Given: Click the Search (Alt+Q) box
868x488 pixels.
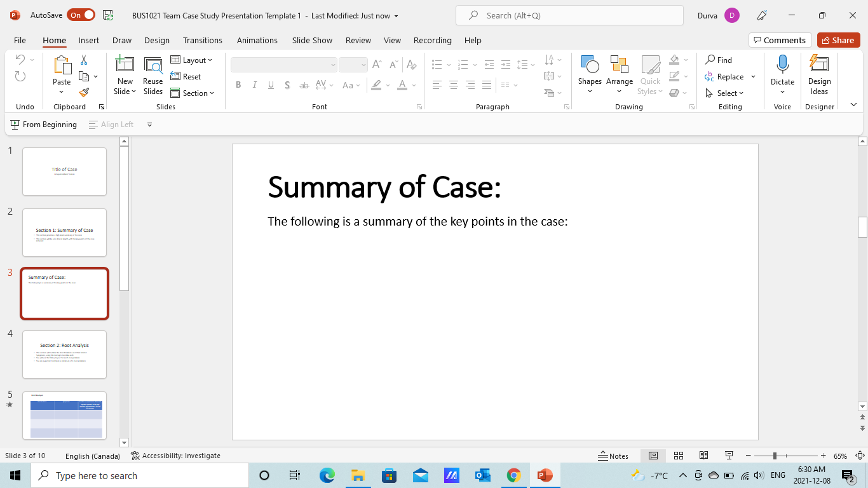Looking at the screenshot, I should [x=569, y=15].
